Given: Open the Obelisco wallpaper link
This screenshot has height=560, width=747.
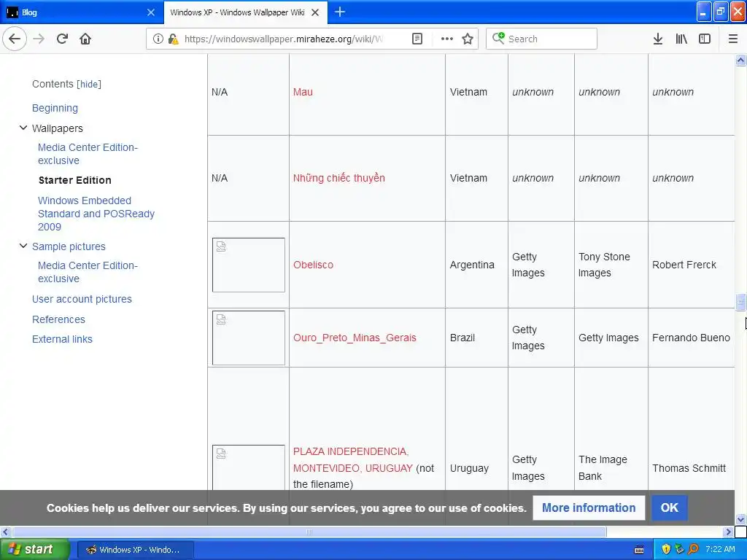Looking at the screenshot, I should (313, 265).
